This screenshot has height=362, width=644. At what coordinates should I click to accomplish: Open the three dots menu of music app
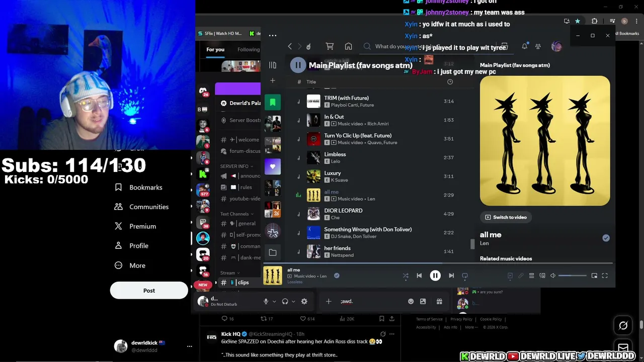(272, 35)
